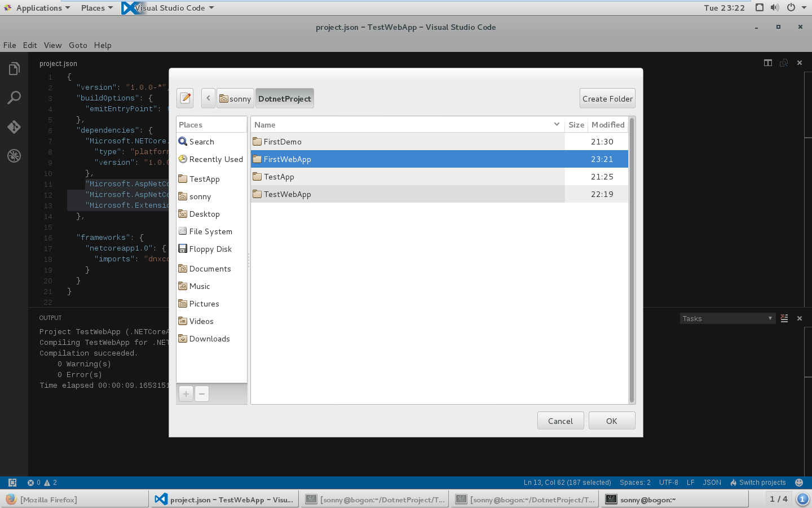Image resolution: width=812 pixels, height=508 pixels.
Task: Open the Git view in VS Code sidebar
Action: (14, 127)
